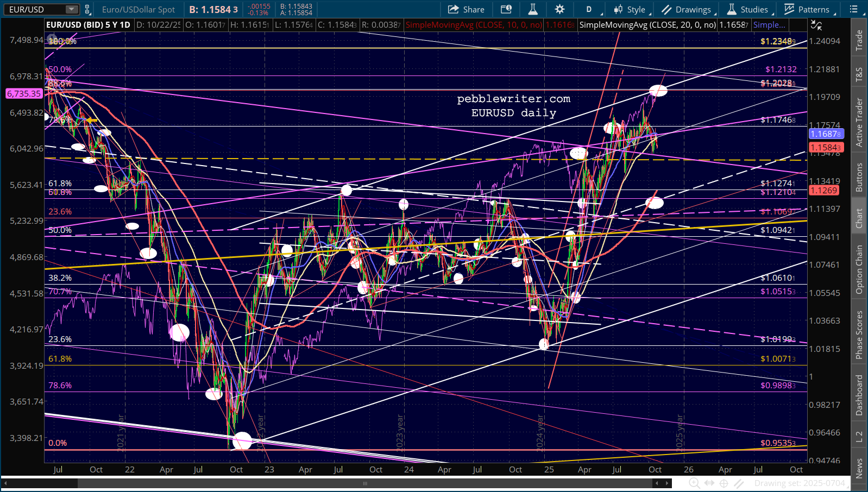Click the zoom magnifier icon at bottom

tap(694, 483)
